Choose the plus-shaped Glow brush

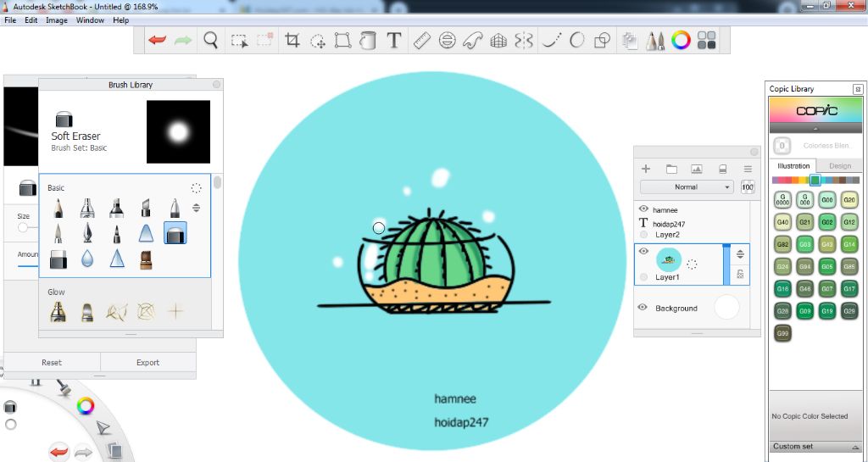point(175,311)
